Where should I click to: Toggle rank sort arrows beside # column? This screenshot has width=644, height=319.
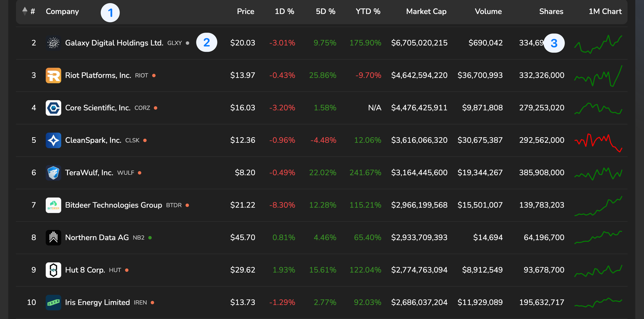25,11
